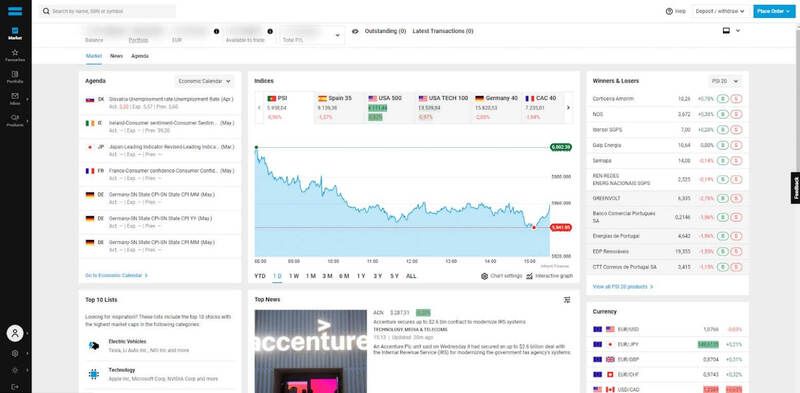800x393 pixels.
Task: Click Sell button for Galp Energia
Action: click(736, 145)
